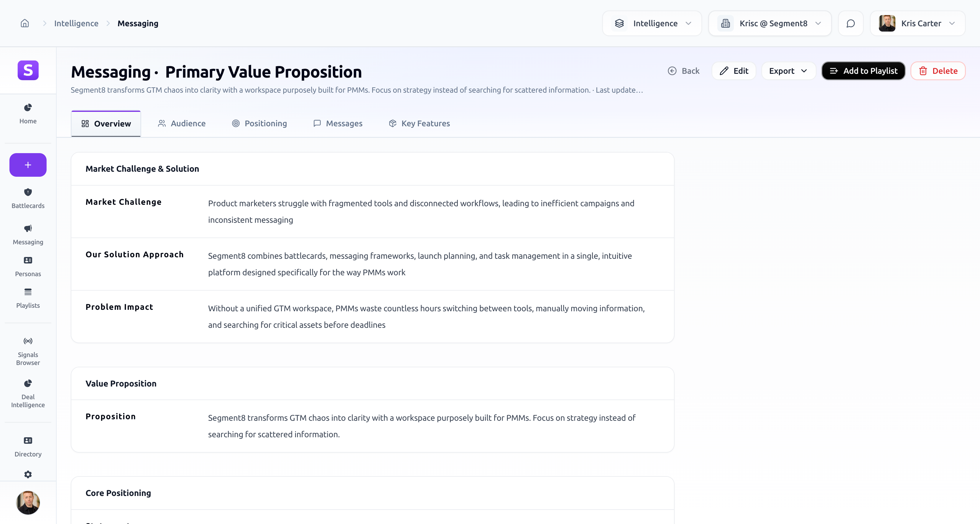This screenshot has height=524, width=980.
Task: Expand the Krisc @ Segment8 workspace dropdown
Action: tap(770, 23)
